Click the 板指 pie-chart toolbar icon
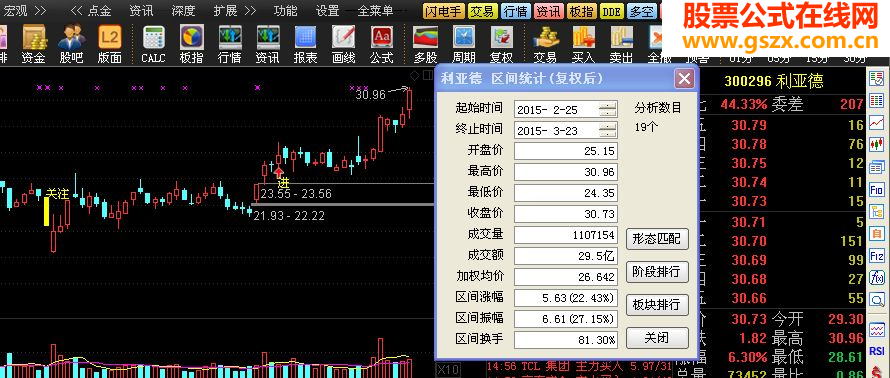890x378 pixels. click(x=192, y=44)
